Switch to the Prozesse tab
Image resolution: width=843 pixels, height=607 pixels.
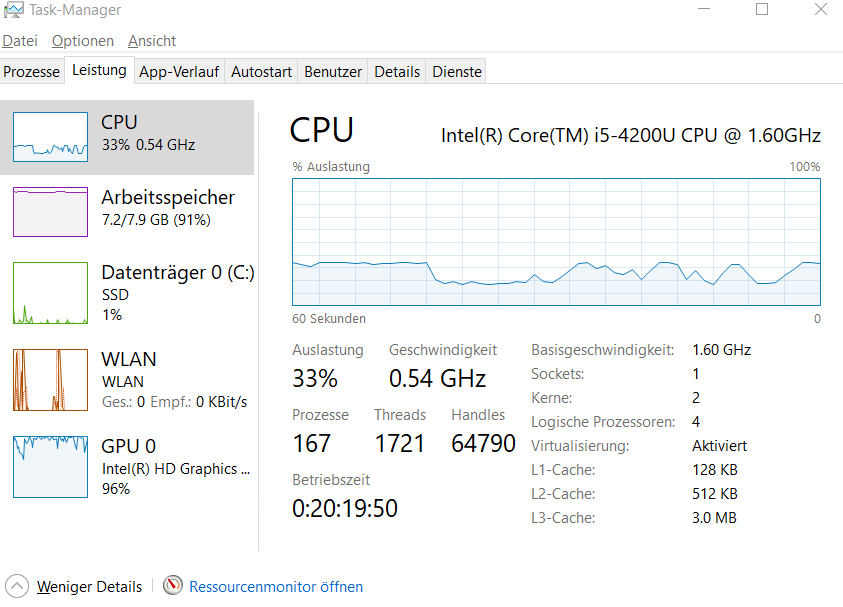(31, 71)
